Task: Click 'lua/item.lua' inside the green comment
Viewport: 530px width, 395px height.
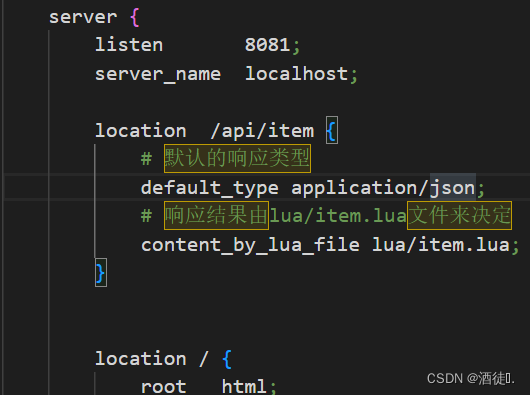Action: tap(338, 216)
